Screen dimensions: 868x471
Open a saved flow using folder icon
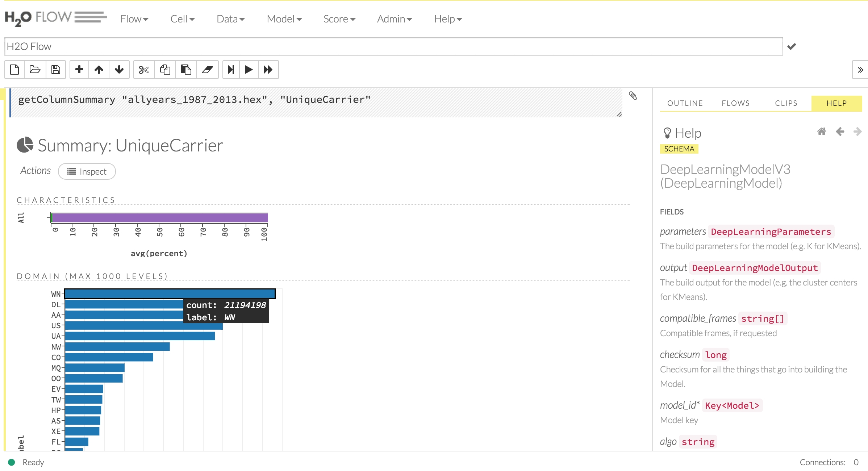tap(35, 70)
